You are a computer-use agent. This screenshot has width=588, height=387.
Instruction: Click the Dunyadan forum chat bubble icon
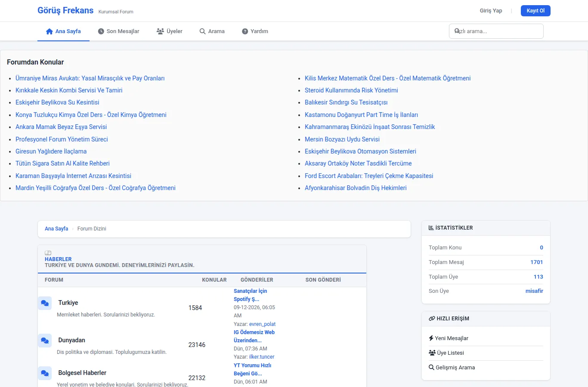pos(45,341)
